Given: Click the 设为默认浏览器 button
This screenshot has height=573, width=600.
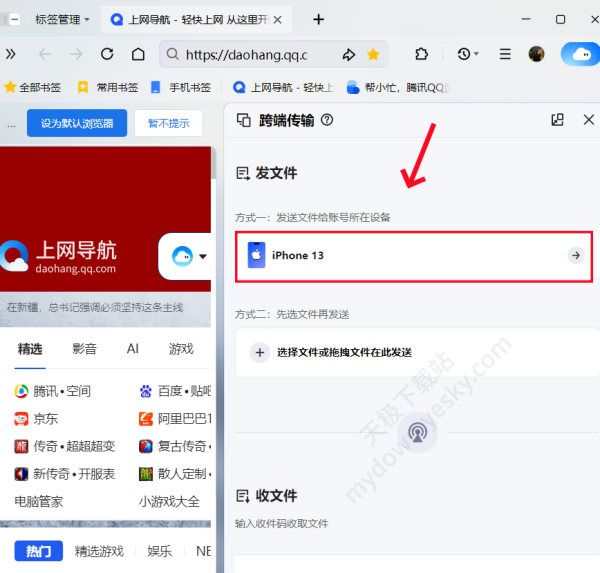Looking at the screenshot, I should (77, 124).
